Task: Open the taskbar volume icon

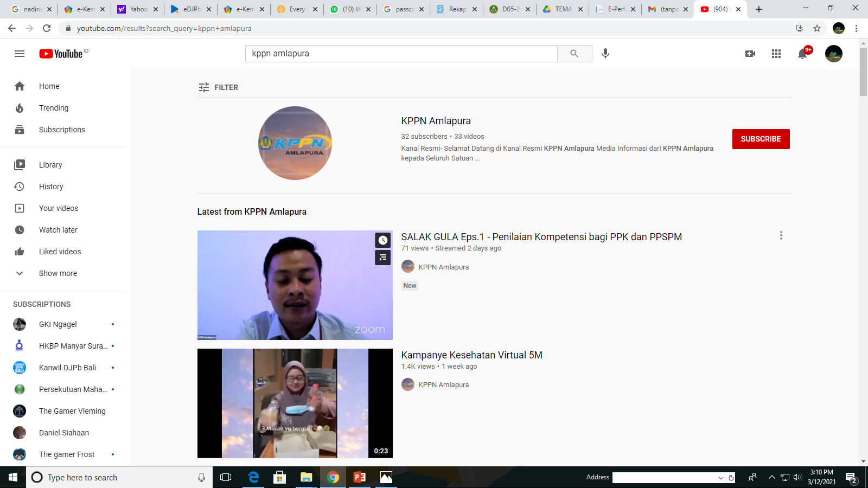Action: pos(797,477)
